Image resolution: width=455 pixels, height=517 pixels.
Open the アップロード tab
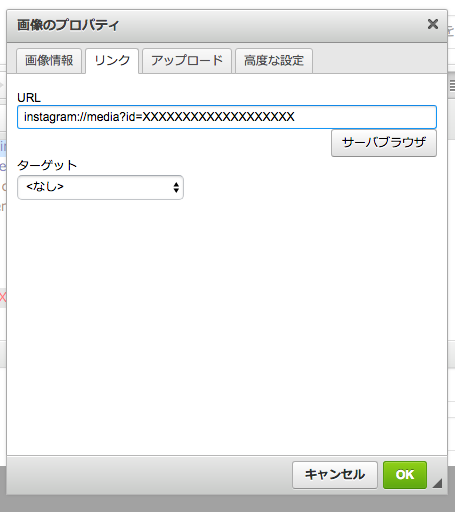(x=187, y=61)
